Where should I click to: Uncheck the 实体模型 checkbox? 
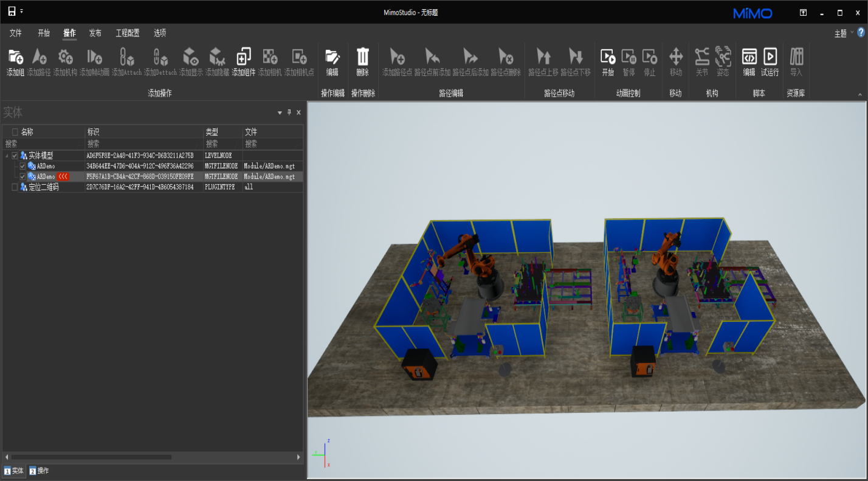[15, 156]
